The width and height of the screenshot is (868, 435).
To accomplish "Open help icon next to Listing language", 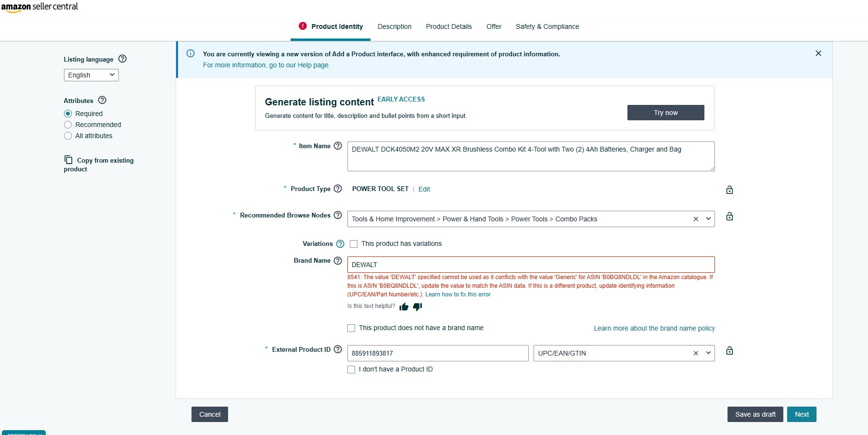I will (122, 59).
